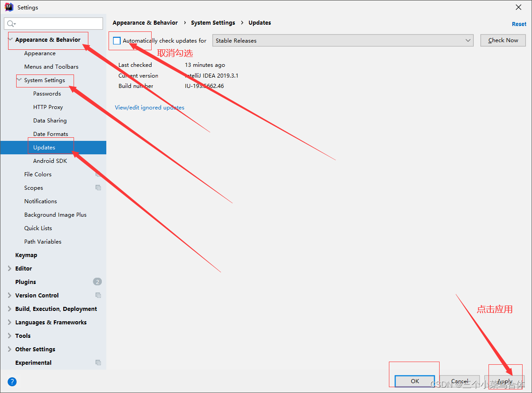Select the Plugins section
This screenshot has height=393, width=532.
[x=26, y=282]
